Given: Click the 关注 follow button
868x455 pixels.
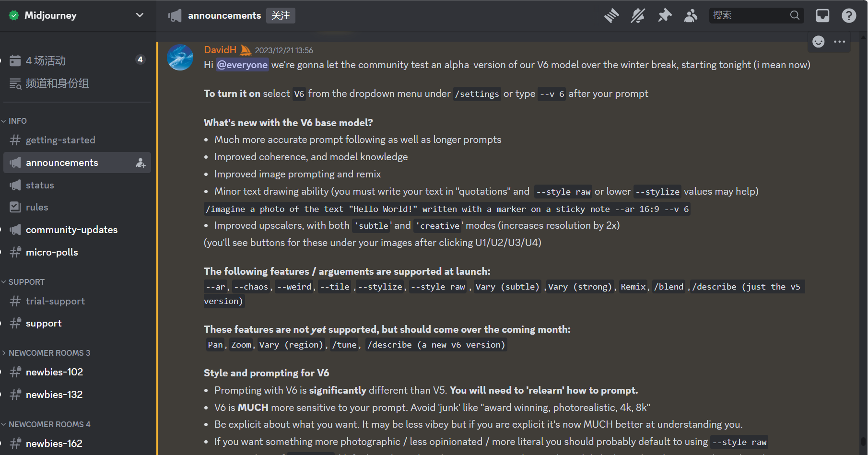Looking at the screenshot, I should pyautogui.click(x=281, y=15).
